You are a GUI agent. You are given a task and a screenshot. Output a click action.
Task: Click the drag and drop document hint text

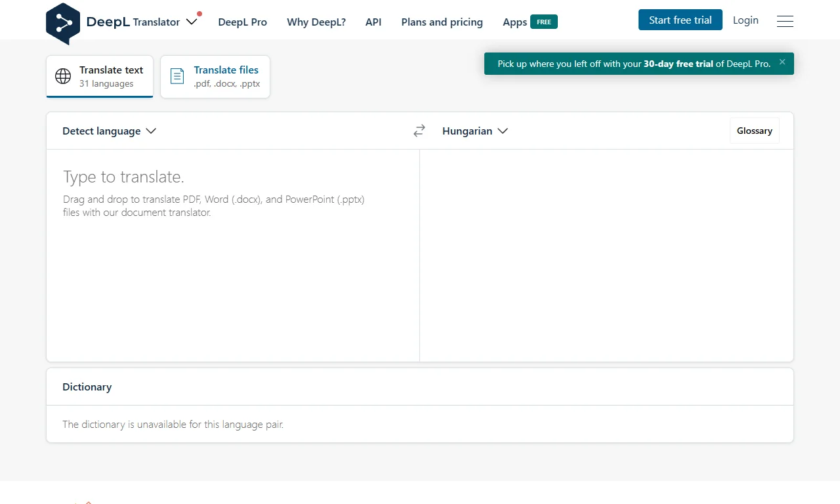[x=214, y=205]
